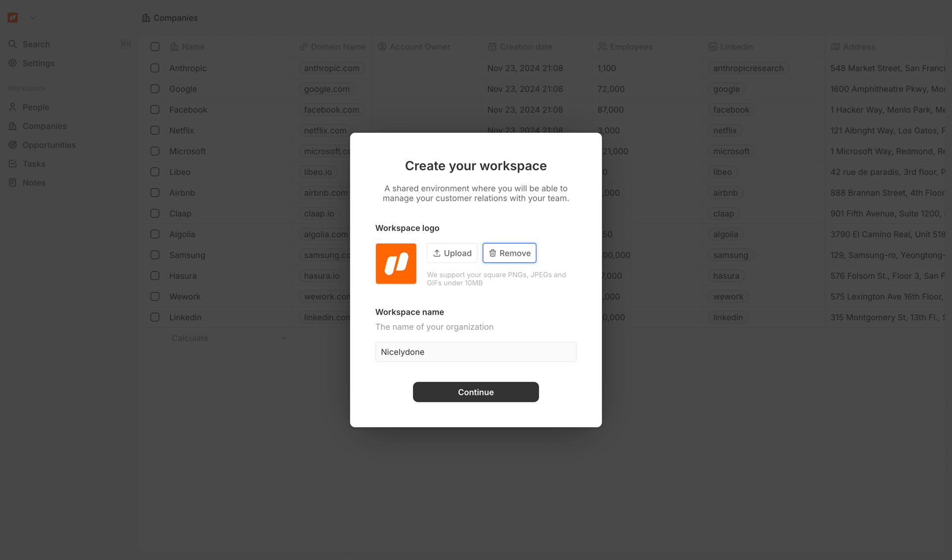Click the Employees column header
952x560 pixels.
pos(631,47)
